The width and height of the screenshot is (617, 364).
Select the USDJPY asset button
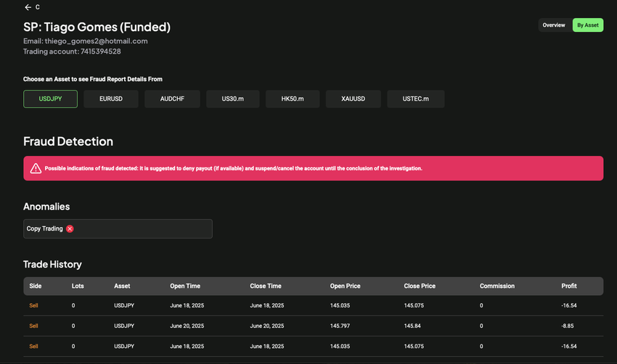[50, 99]
